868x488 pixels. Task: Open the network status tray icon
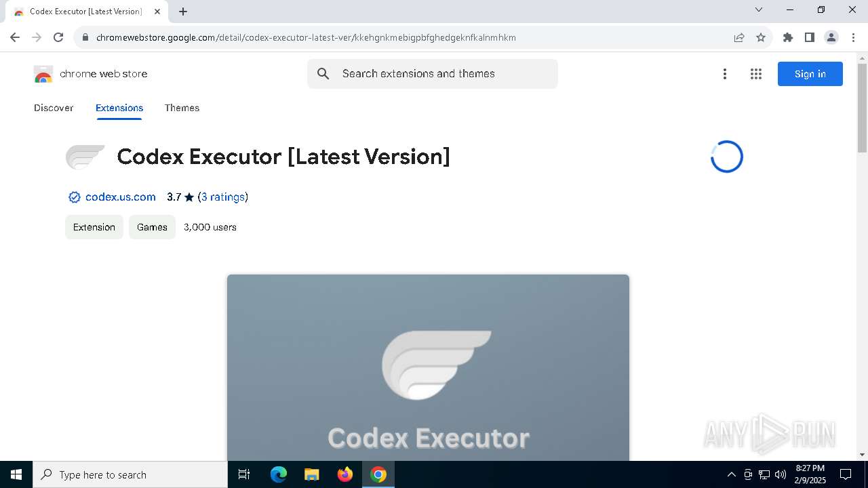pyautogui.click(x=764, y=474)
